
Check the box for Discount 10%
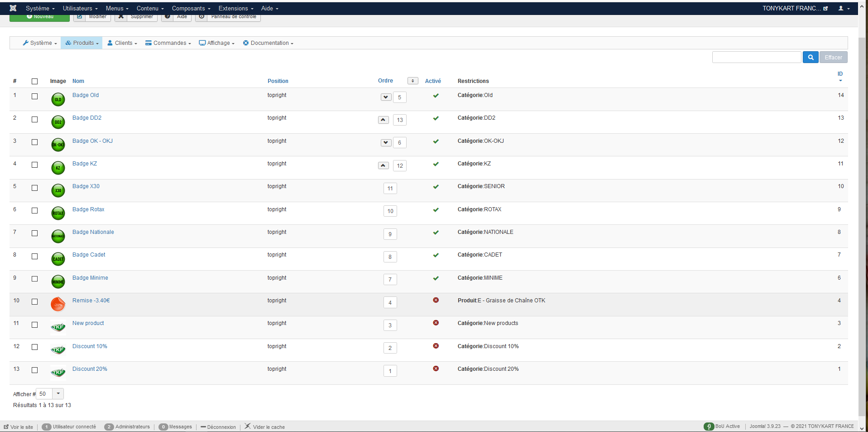[x=34, y=347]
